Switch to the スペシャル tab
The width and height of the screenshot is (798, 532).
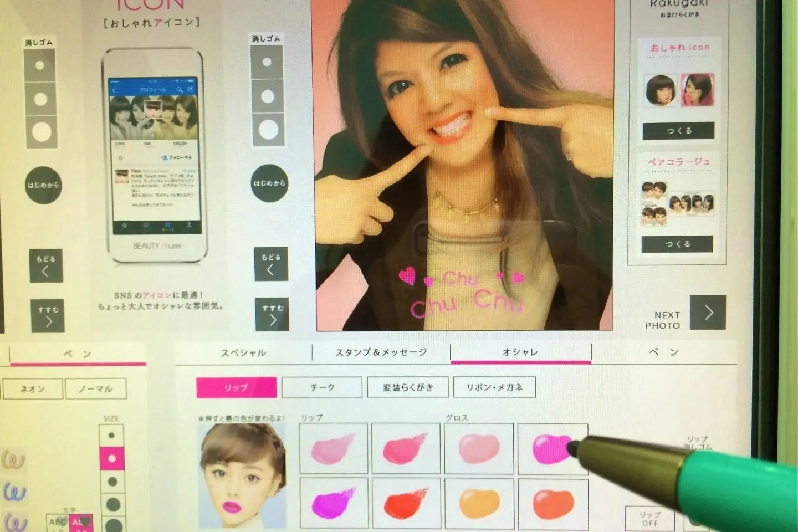point(244,353)
